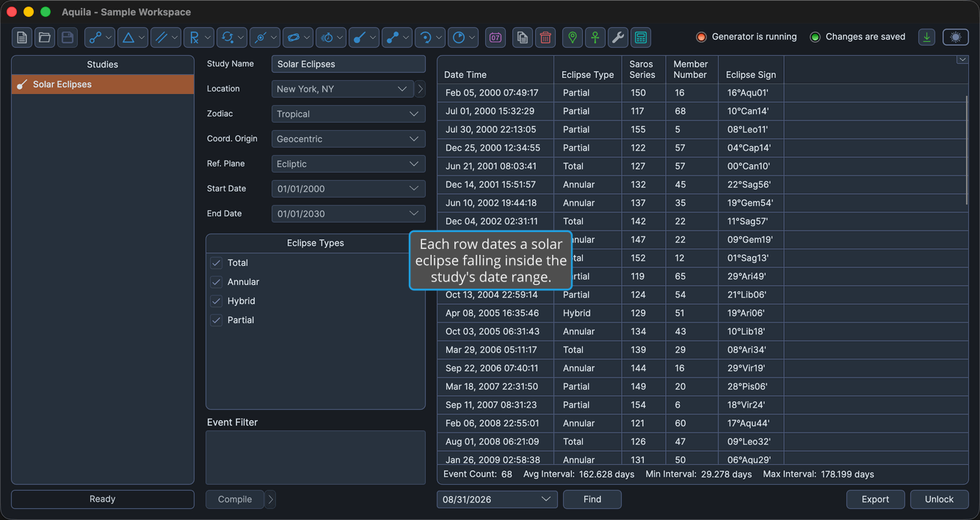This screenshot has height=520, width=980.
Task: Toggle the Partial eclipse type checkbox
Action: coord(217,320)
